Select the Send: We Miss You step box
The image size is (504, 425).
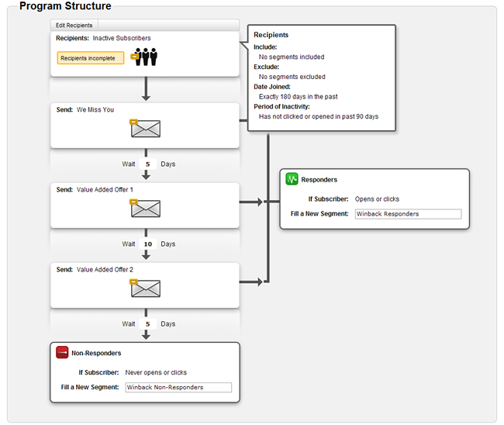click(x=145, y=124)
